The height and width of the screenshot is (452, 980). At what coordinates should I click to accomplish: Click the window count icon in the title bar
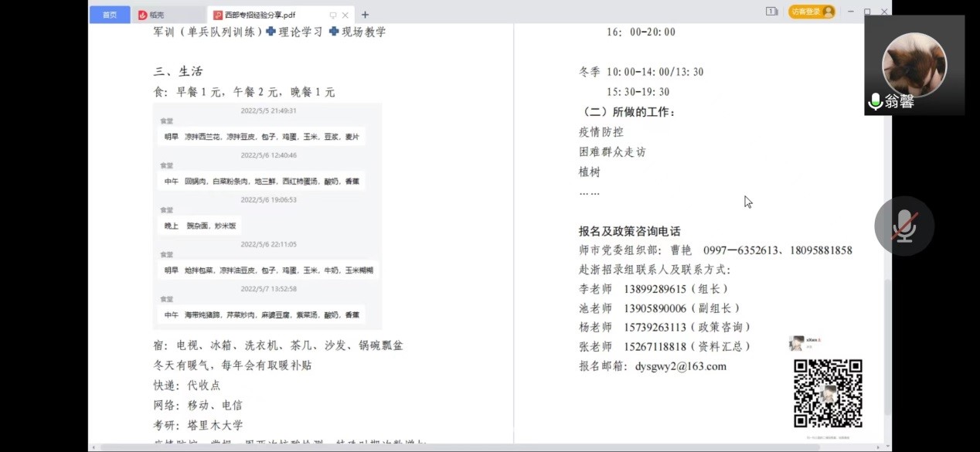tap(771, 12)
